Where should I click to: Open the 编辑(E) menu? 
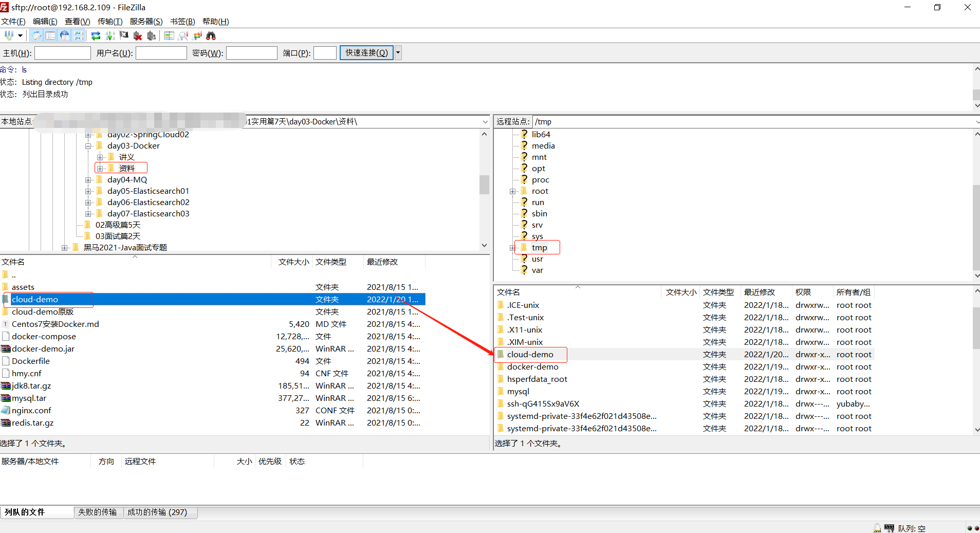pos(45,21)
